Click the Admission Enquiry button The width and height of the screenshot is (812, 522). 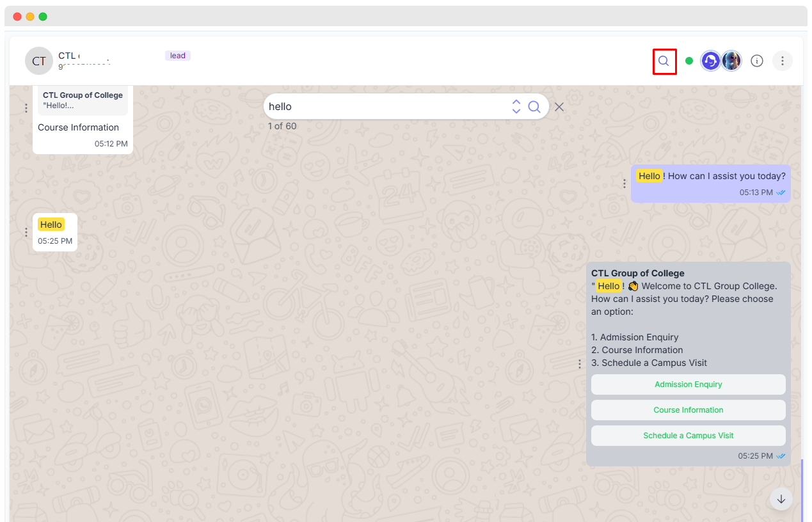coord(689,384)
